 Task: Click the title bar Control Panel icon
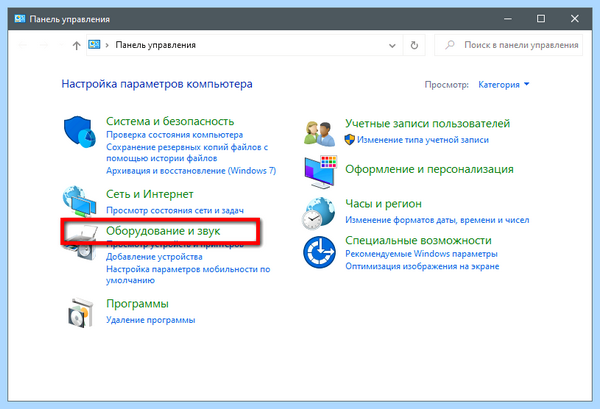pyautogui.click(x=20, y=19)
